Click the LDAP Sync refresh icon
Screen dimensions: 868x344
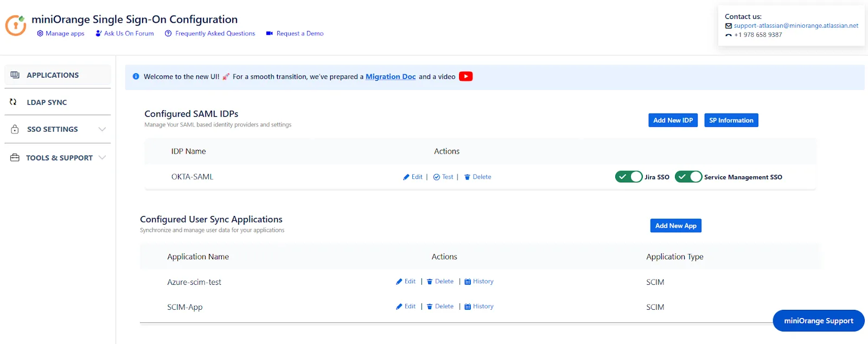(13, 102)
